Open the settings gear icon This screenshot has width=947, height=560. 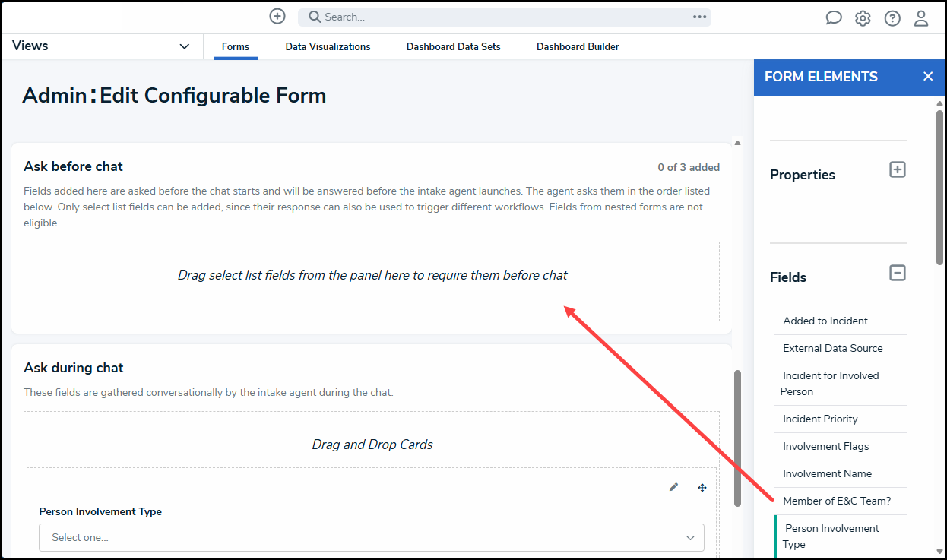point(863,18)
